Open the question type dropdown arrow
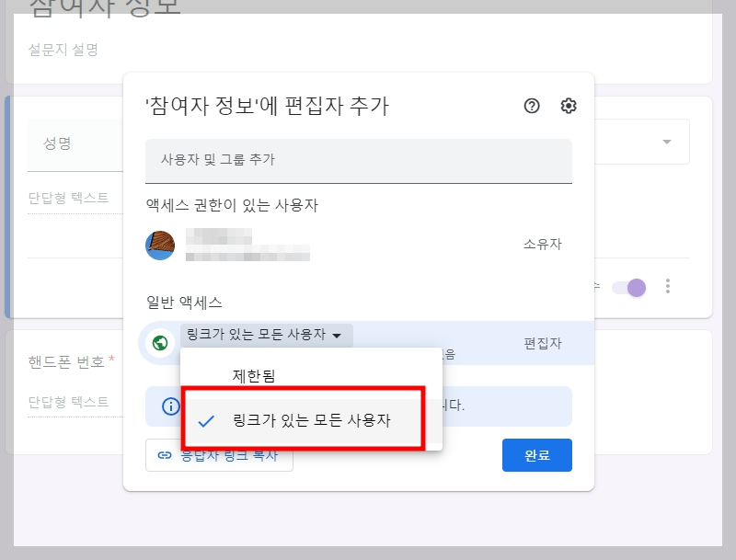736x560 pixels. pyautogui.click(x=666, y=141)
